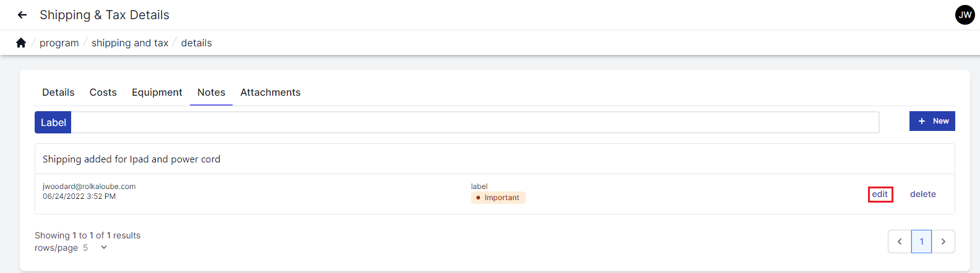Switch to the Details tab
The image size is (980, 273).
point(58,93)
